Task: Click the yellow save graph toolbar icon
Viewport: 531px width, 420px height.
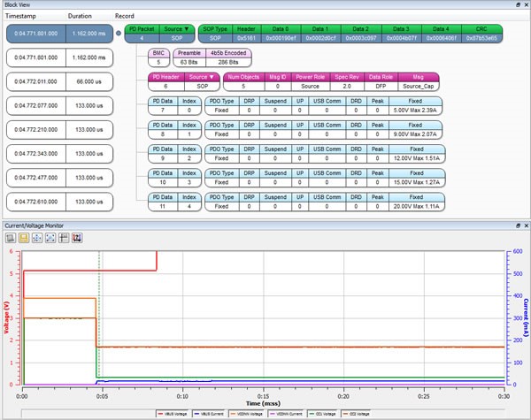Action: coord(24,238)
